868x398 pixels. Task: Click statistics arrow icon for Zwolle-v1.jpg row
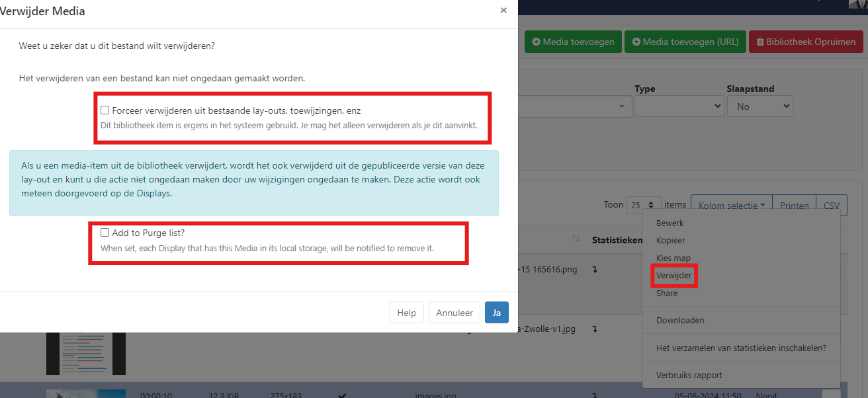pyautogui.click(x=595, y=329)
